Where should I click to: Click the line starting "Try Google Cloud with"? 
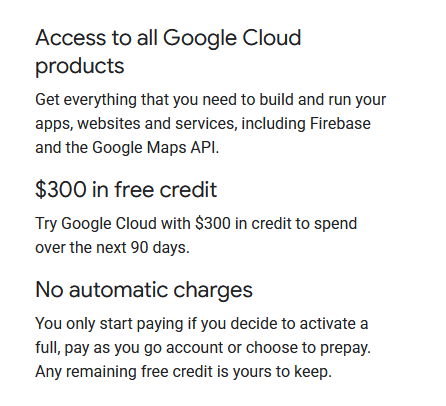(196, 224)
